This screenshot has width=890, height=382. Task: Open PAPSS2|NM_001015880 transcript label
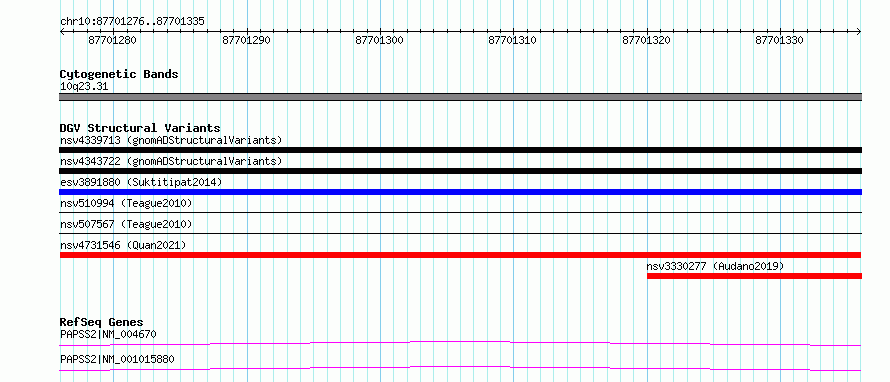[117, 359]
